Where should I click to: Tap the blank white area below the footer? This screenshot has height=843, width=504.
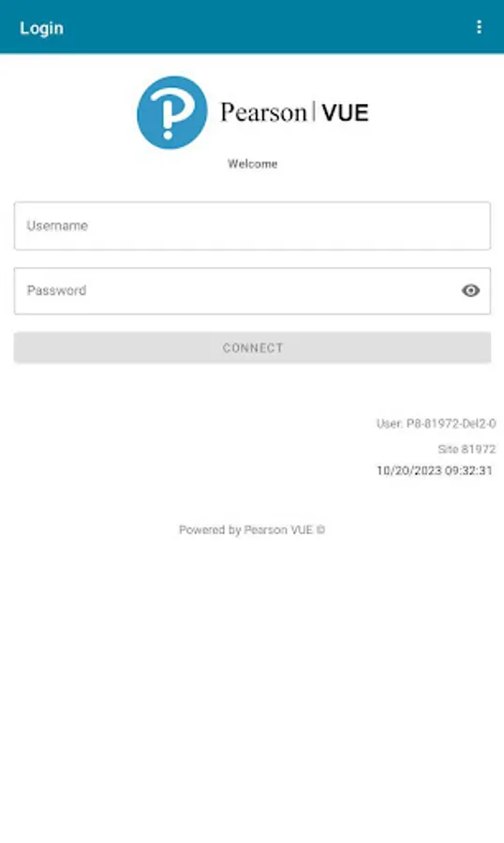point(252,688)
